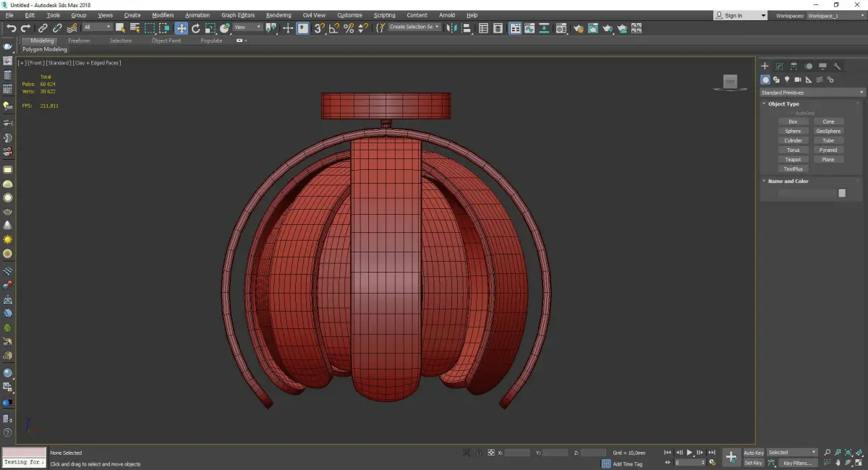Click the Undo arrow icon
This screenshot has height=470, width=868.
11,28
